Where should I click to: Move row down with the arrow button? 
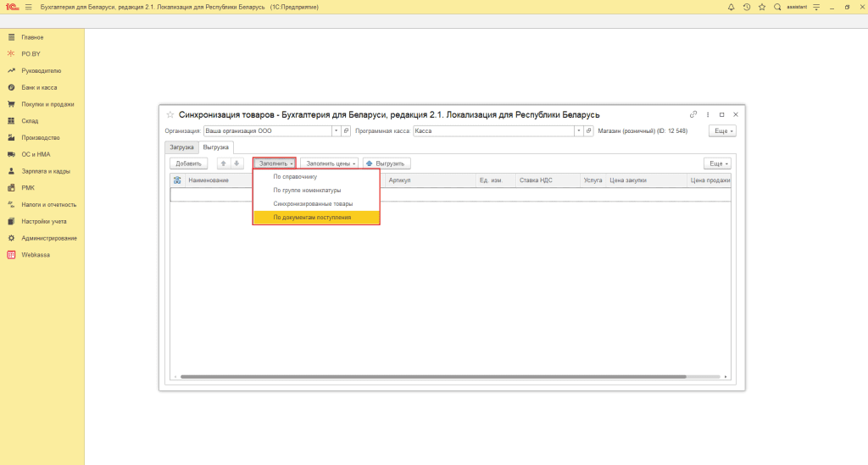pos(236,163)
